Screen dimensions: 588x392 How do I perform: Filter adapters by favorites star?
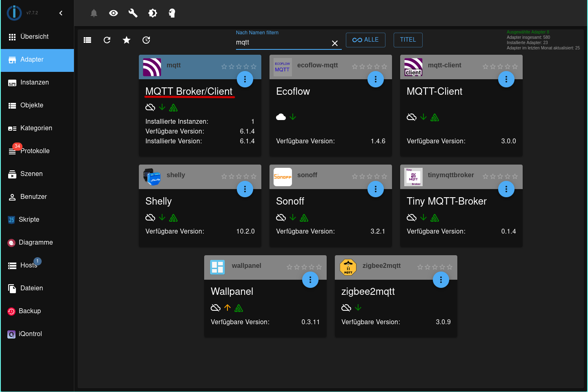click(126, 40)
